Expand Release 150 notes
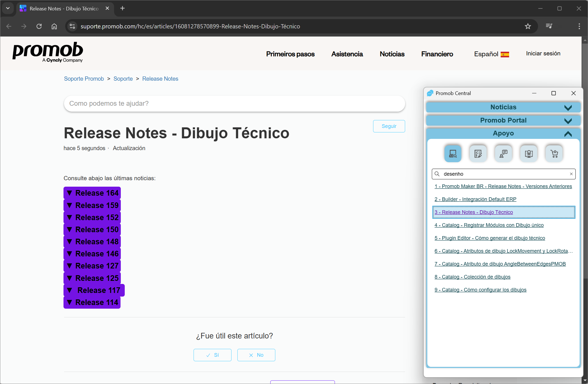Image resolution: width=588 pixels, height=384 pixels. 92,229
